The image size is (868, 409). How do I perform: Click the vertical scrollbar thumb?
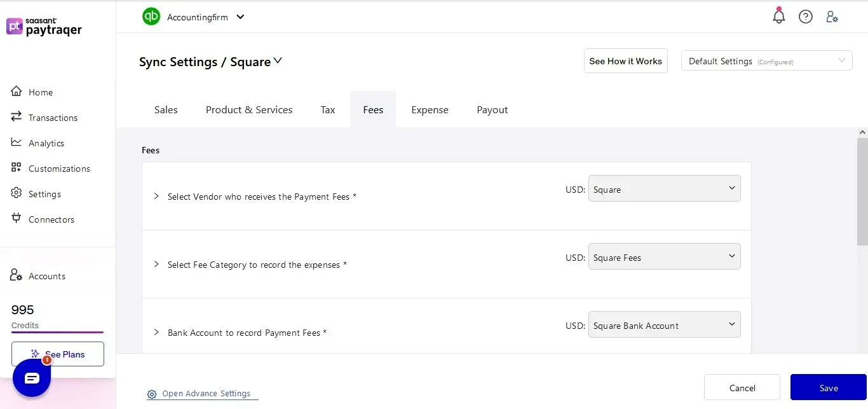[862, 191]
